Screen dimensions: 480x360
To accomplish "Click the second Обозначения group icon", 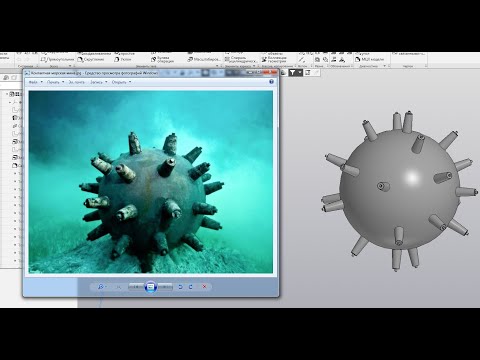I will 342,59.
